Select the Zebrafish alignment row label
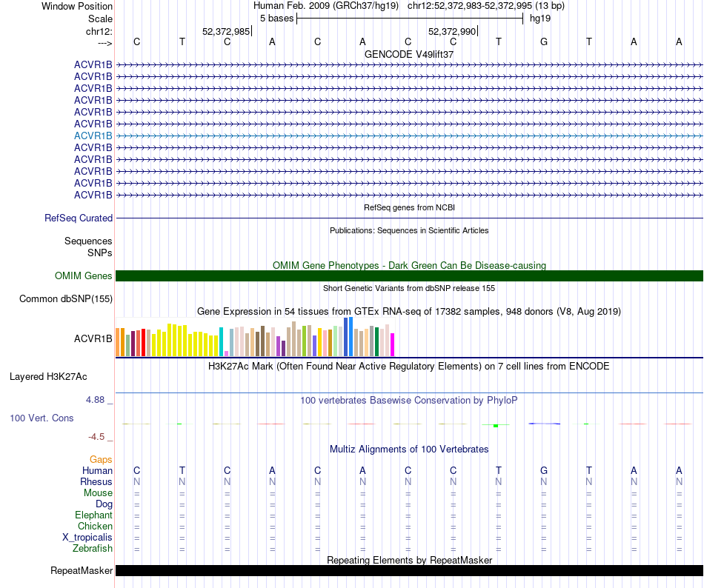The width and height of the screenshot is (704, 588). pos(93,548)
